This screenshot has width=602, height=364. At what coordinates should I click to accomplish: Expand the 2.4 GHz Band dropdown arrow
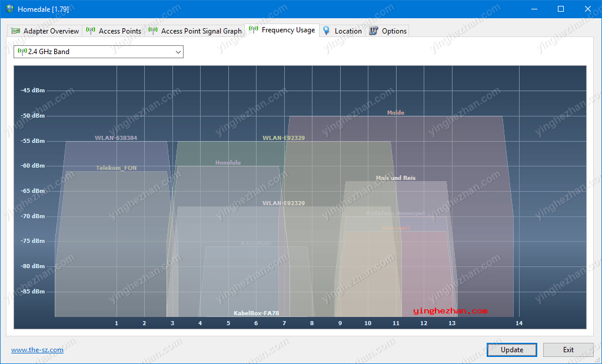[178, 52]
